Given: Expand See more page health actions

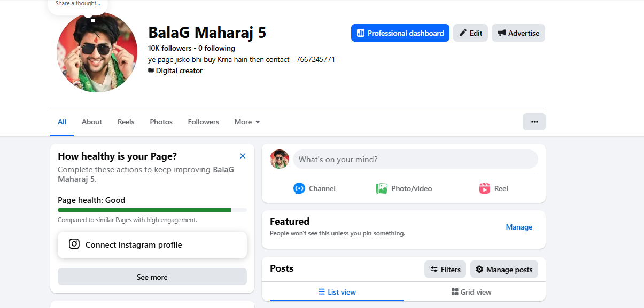Looking at the screenshot, I should 152,277.
